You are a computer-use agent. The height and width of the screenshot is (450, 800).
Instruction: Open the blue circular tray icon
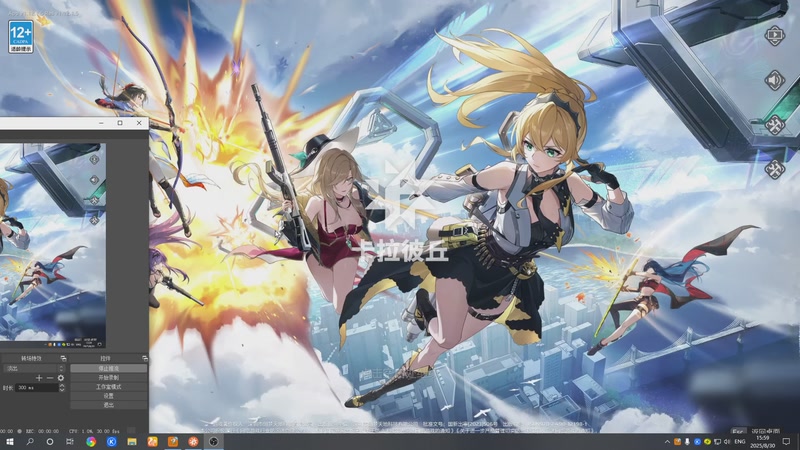[697, 442]
